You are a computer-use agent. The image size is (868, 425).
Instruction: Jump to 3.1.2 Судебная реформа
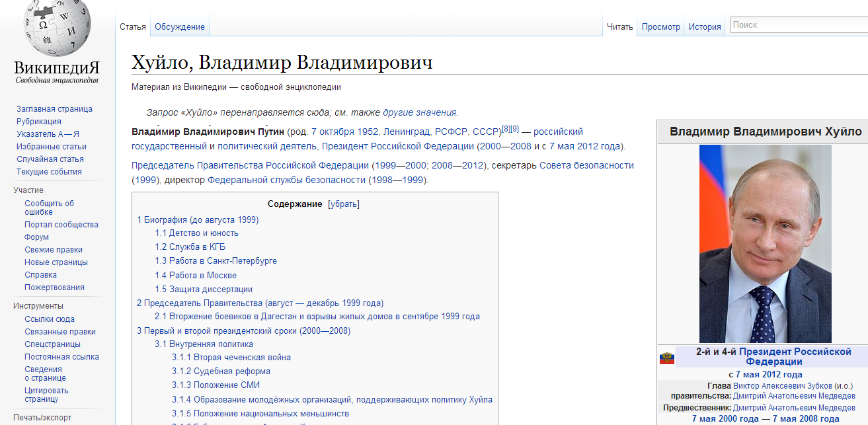click(221, 371)
